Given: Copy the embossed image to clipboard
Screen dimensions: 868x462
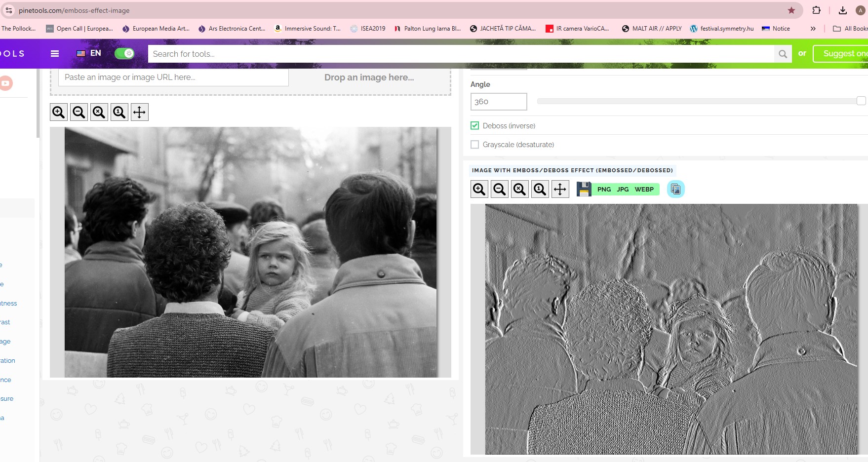Looking at the screenshot, I should (675, 189).
